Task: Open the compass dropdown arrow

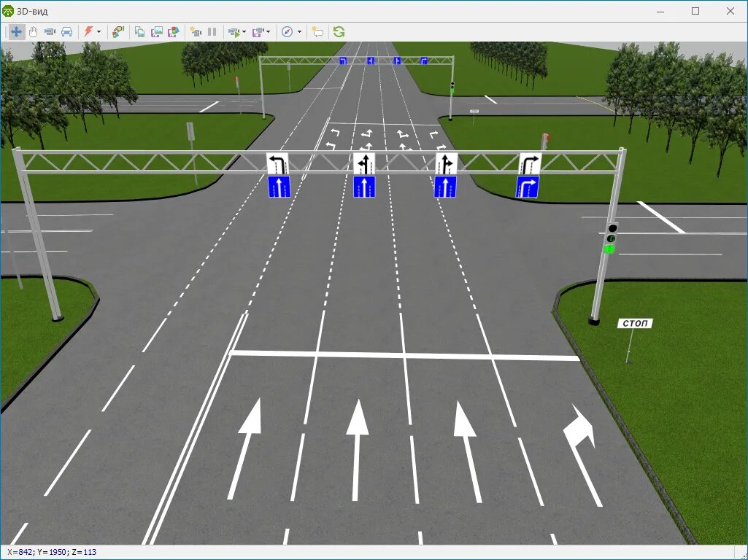Action: [x=300, y=32]
